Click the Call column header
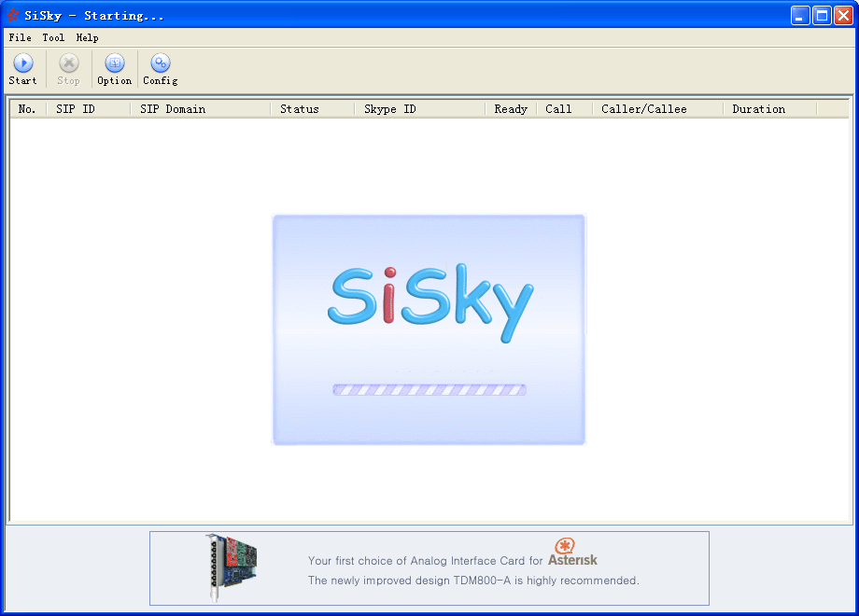 click(x=565, y=109)
